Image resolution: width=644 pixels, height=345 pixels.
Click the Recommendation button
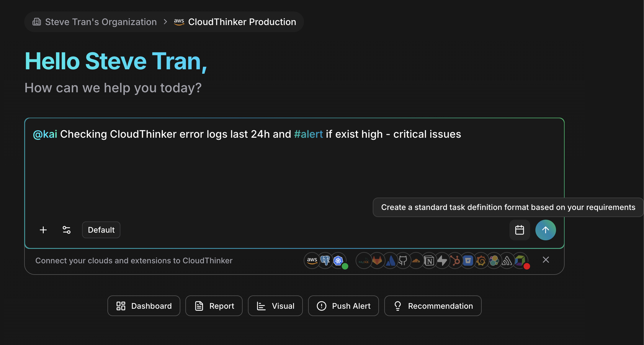coord(433,306)
